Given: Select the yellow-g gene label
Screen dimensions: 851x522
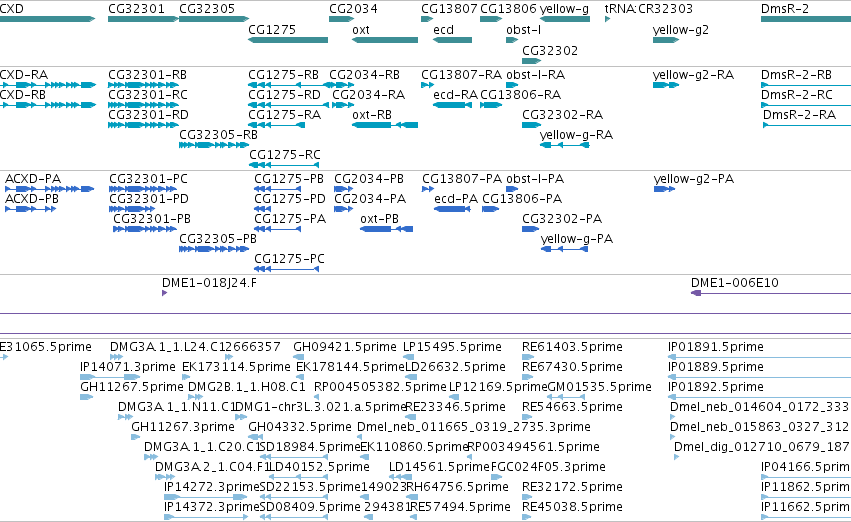Looking at the screenshot, I should click(564, 9).
